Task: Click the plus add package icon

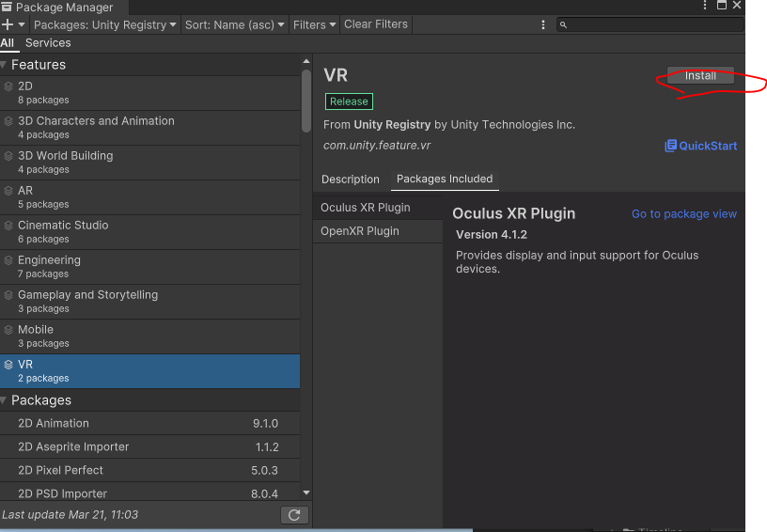Action: (8, 24)
